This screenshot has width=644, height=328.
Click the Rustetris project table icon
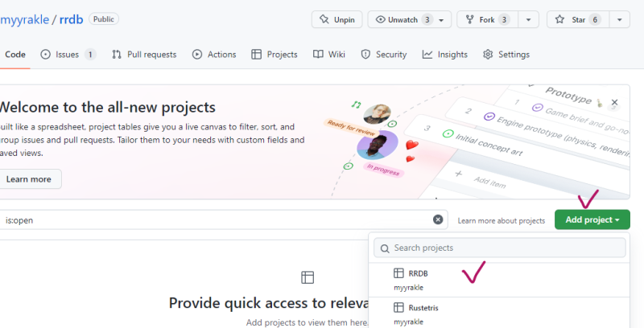coord(398,307)
